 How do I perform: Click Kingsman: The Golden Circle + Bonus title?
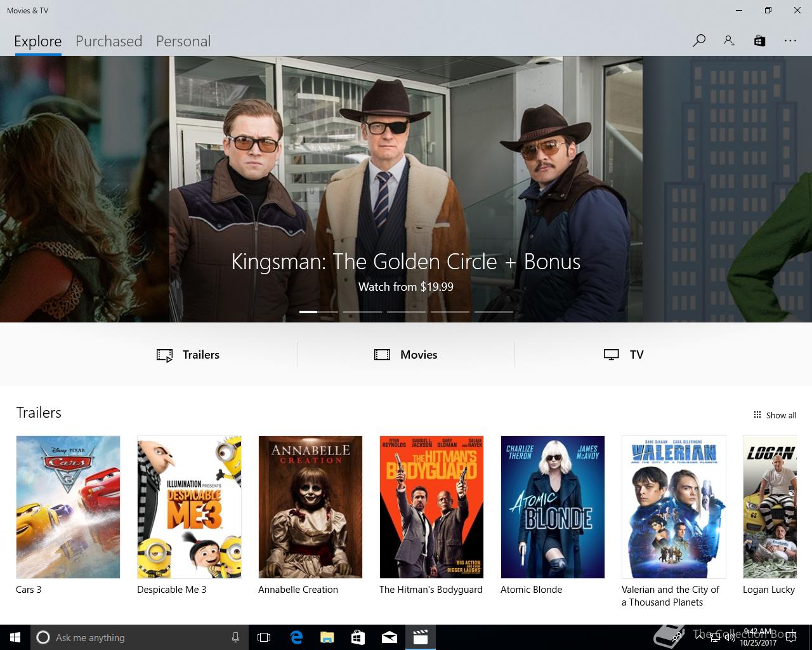[406, 262]
